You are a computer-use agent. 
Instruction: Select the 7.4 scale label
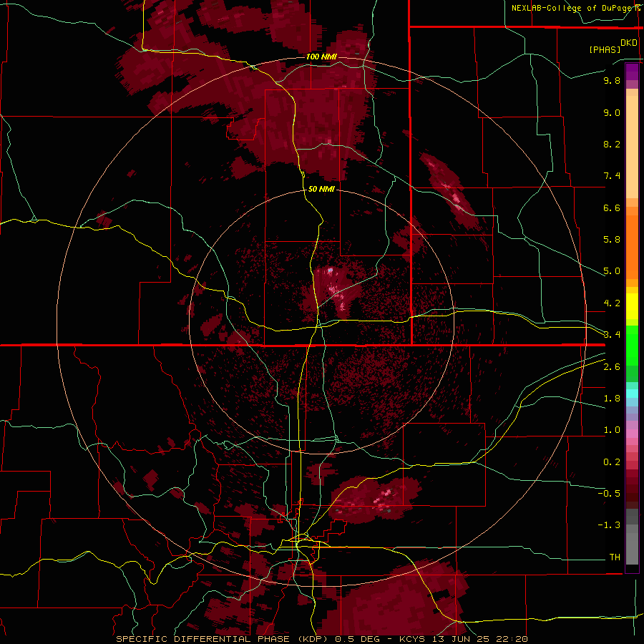[612, 176]
